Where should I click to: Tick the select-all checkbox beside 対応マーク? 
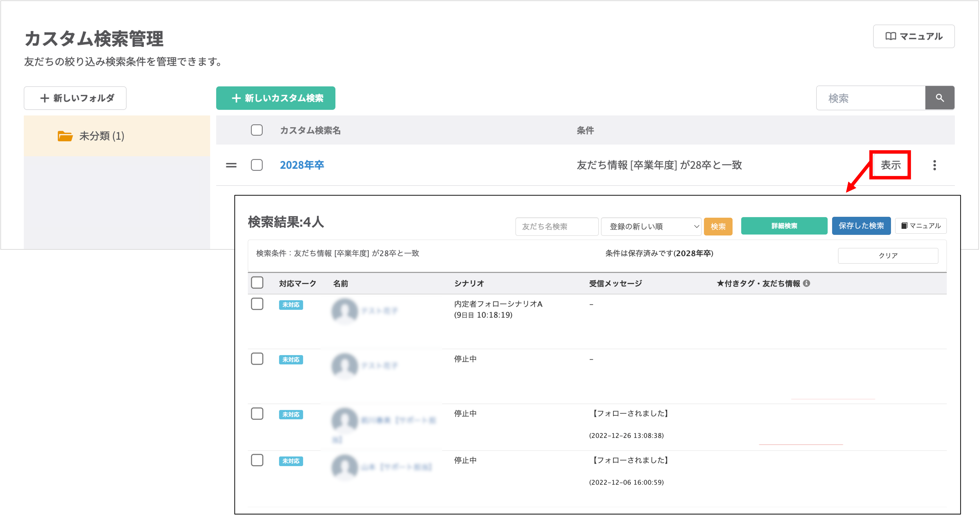257,283
